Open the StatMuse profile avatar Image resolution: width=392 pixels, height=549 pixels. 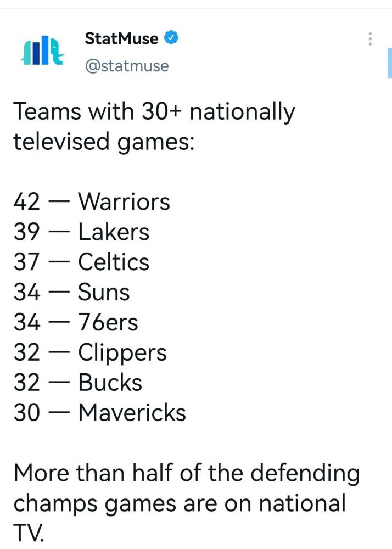click(x=42, y=50)
